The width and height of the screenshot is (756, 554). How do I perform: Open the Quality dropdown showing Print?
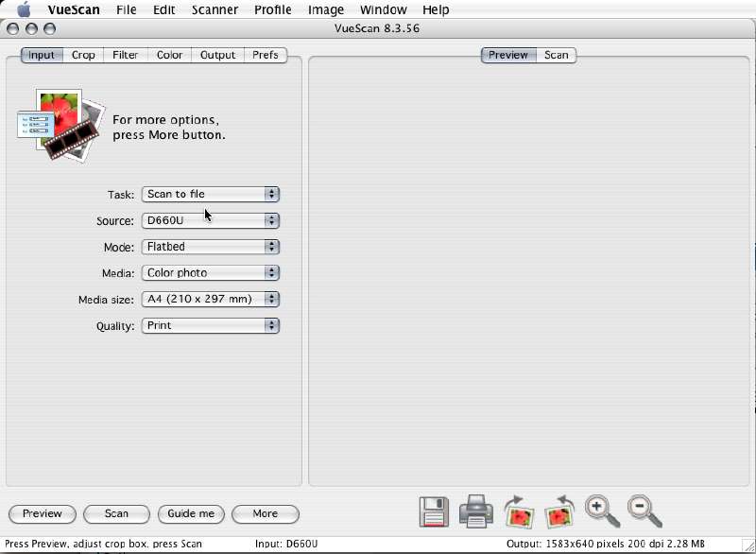[210, 325]
